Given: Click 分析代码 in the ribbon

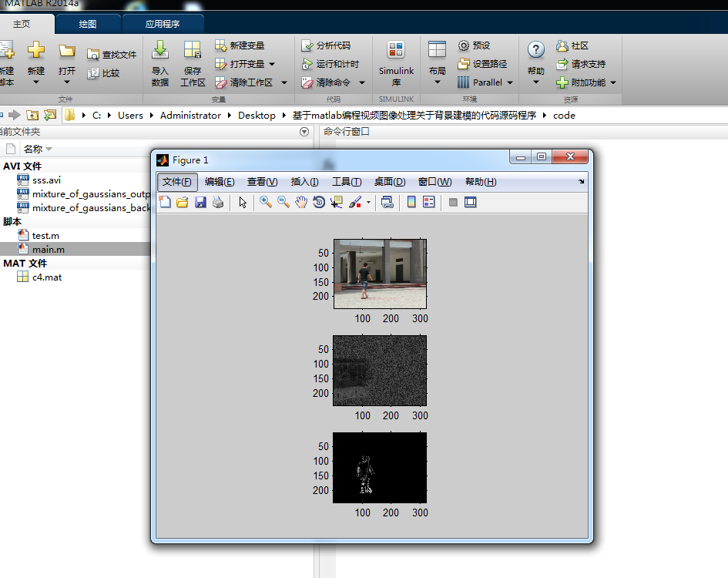Looking at the screenshot, I should coord(326,45).
